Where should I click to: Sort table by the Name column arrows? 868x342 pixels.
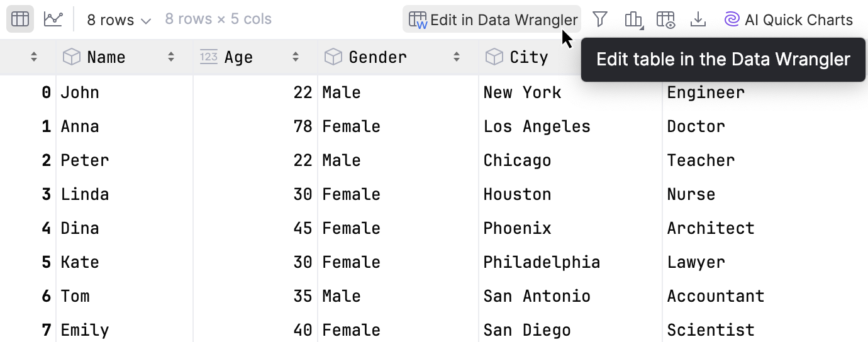pos(171,57)
